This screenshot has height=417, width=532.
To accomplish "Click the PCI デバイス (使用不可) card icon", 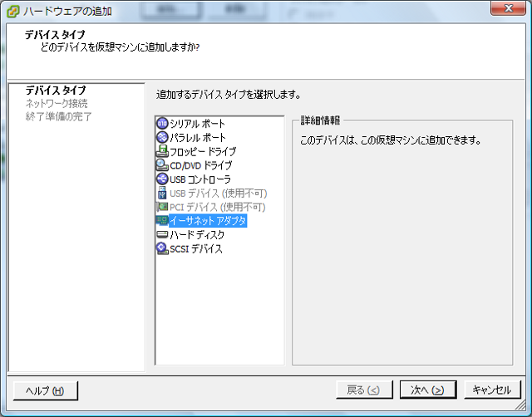I will [x=162, y=207].
